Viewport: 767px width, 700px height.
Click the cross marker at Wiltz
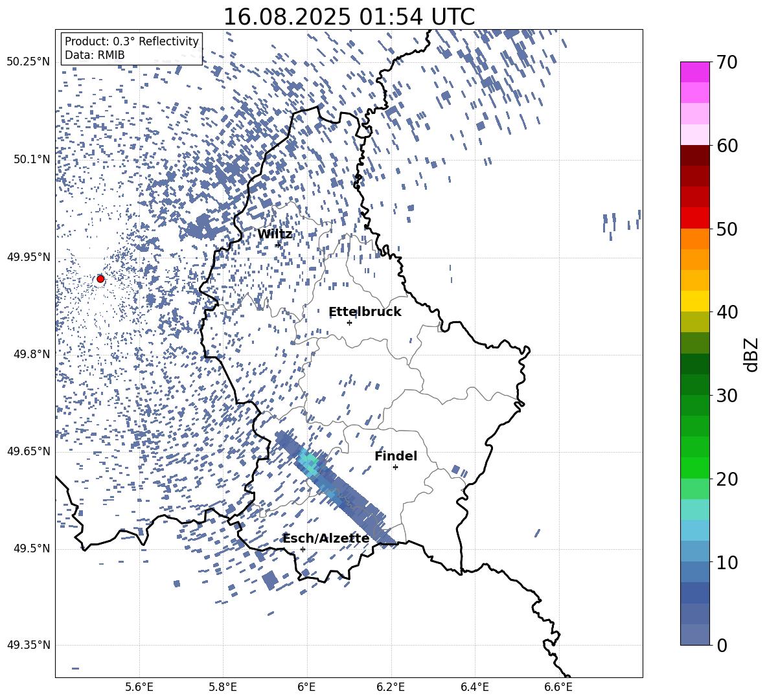[279, 245]
